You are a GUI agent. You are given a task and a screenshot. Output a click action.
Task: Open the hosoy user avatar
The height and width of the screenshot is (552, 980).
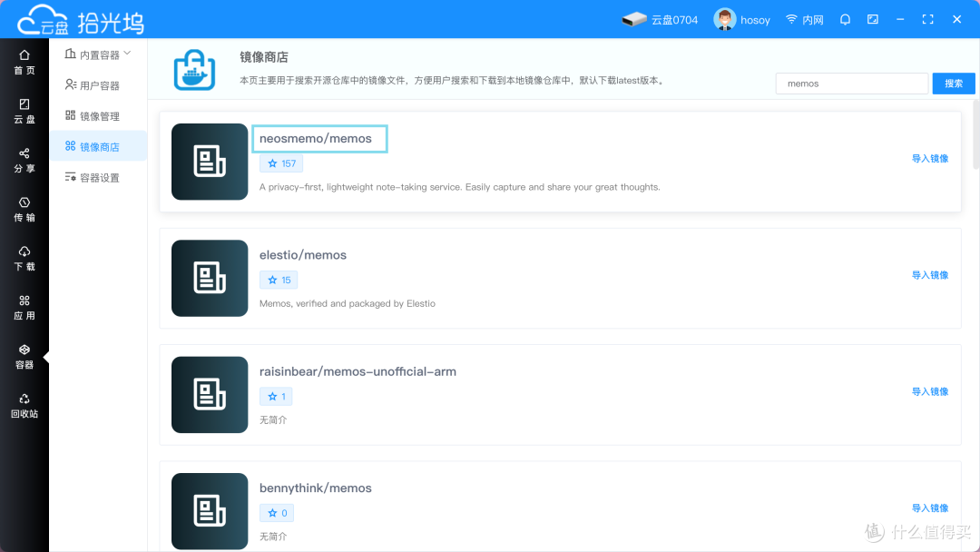coord(724,19)
